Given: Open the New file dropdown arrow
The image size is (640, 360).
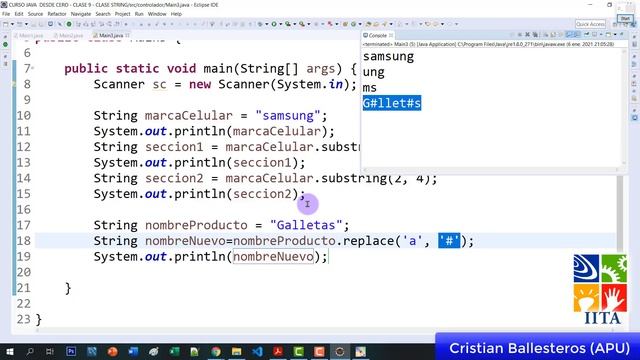Looking at the screenshot, I should [12, 24].
